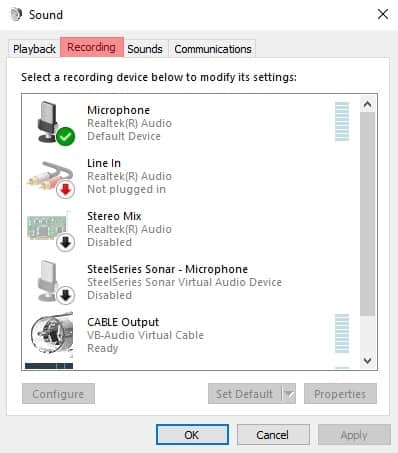Click the Microphone level meter
398x453 pixels.
(342, 122)
